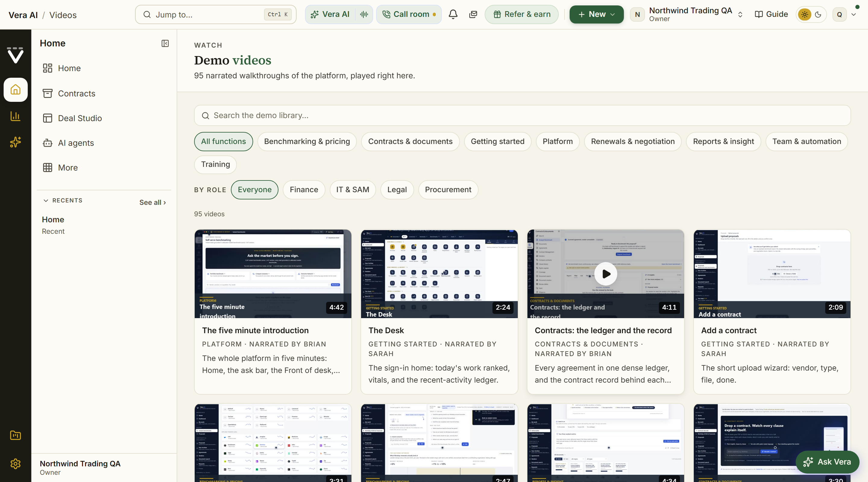The image size is (868, 482).
Task: Click the magnifier icon in Jump to box
Action: point(147,14)
